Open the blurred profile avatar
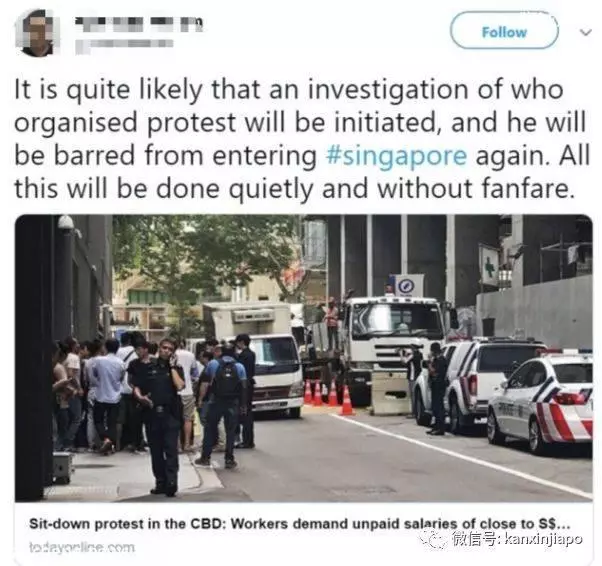Image resolution: width=602 pixels, height=566 pixels. (37, 33)
